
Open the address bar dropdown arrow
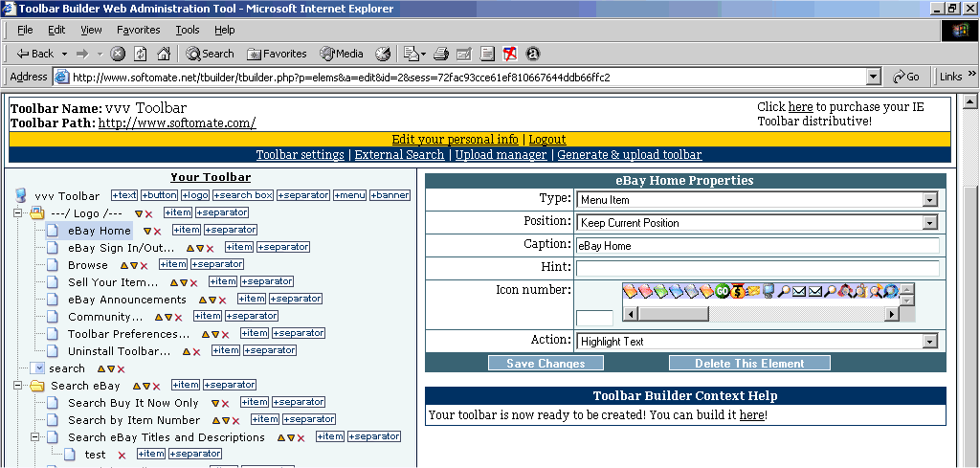tap(875, 77)
